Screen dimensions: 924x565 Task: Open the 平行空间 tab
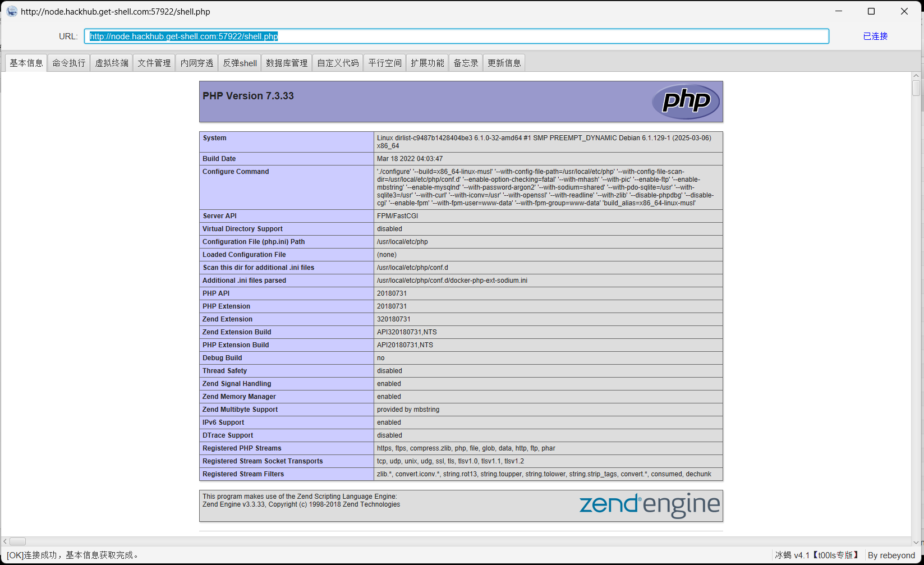385,63
